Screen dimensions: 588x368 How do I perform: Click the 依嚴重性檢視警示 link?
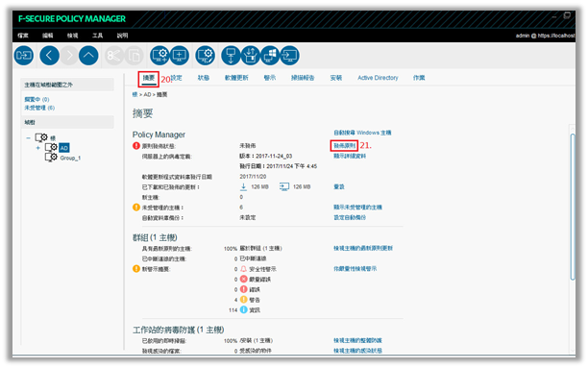click(x=355, y=269)
